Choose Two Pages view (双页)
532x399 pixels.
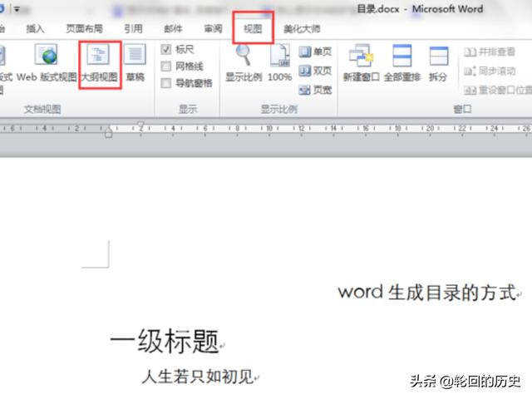click(315, 71)
